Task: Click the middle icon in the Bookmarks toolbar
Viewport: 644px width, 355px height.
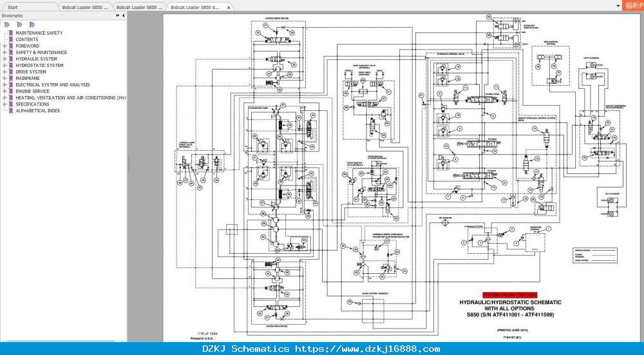Action: click(19, 24)
